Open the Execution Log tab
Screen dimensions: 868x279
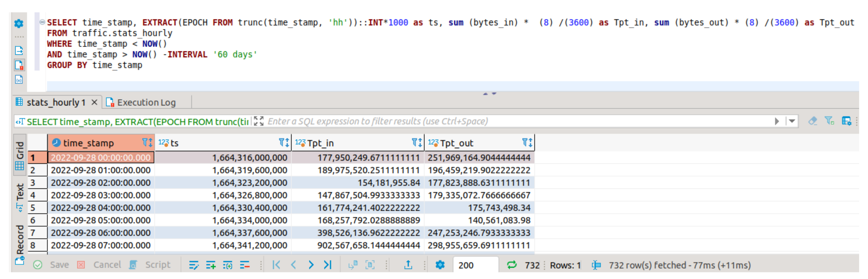(x=141, y=102)
